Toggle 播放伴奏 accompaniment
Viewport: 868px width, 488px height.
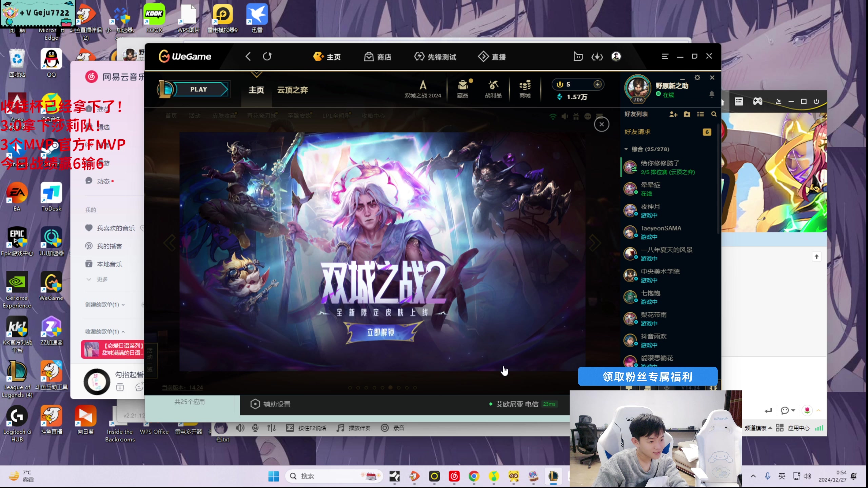(x=353, y=428)
